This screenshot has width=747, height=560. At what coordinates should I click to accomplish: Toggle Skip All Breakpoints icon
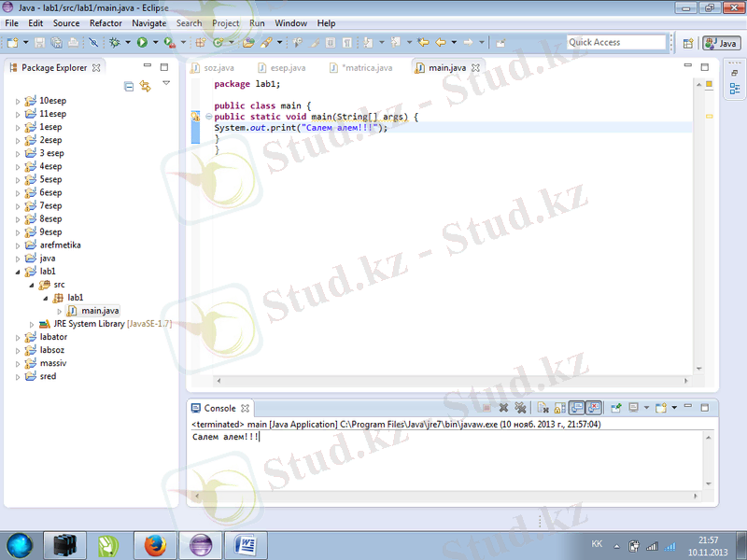click(94, 42)
